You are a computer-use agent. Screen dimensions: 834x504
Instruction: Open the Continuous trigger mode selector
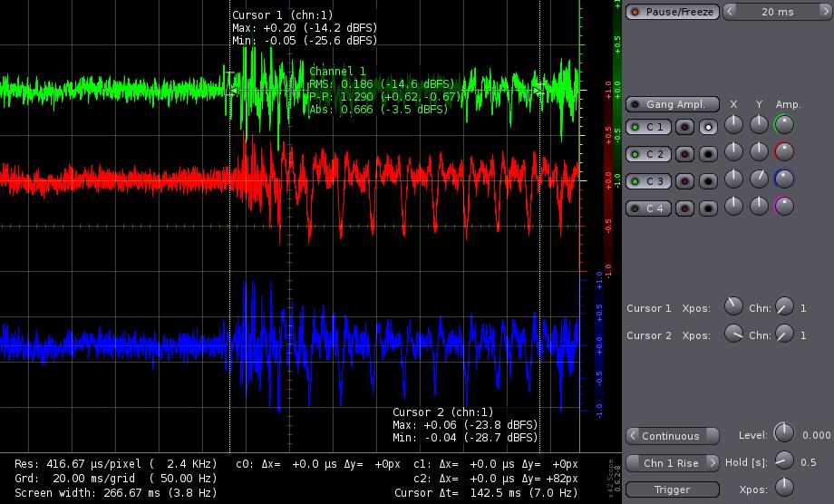(673, 436)
